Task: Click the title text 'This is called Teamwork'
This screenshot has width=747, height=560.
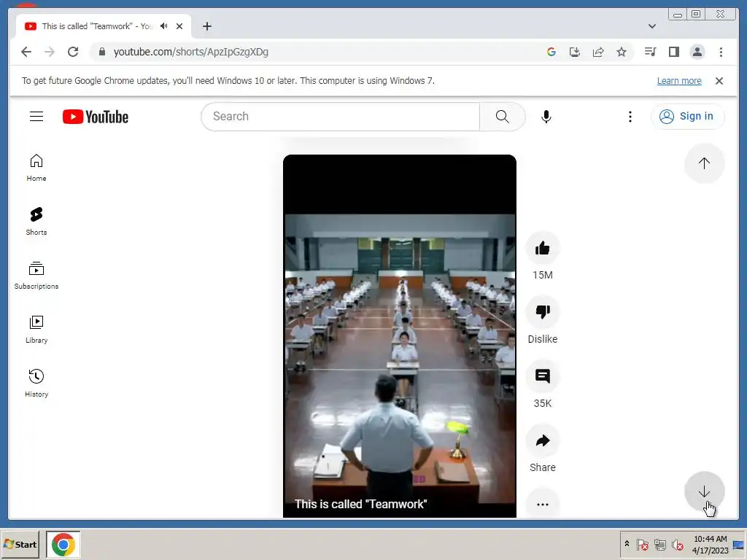Action: click(360, 505)
